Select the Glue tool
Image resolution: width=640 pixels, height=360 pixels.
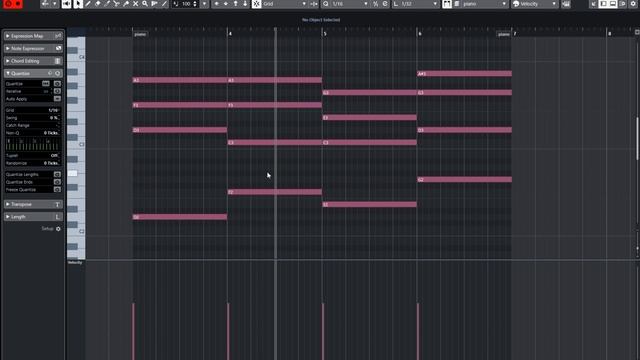point(126,4)
